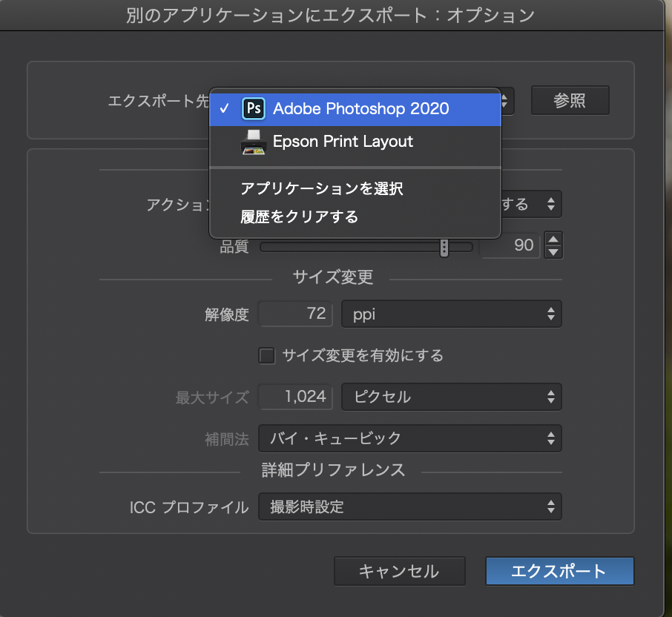Click the 参照 button
Viewport: 672px width, 617px height.
tap(570, 100)
